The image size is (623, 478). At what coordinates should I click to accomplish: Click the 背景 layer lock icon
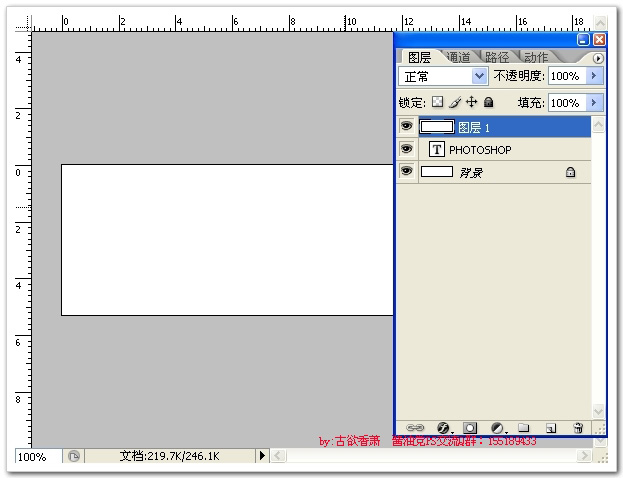pos(570,172)
